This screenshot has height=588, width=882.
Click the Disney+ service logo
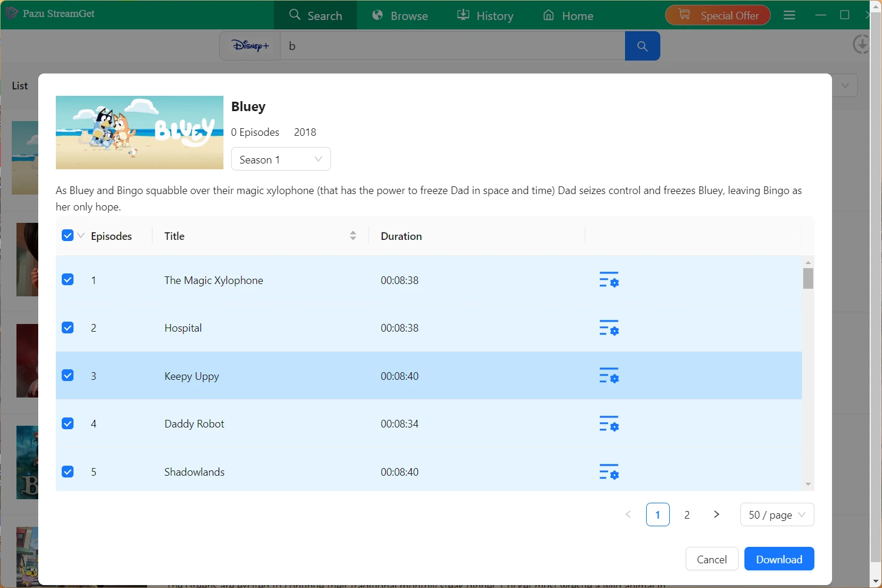(x=250, y=46)
